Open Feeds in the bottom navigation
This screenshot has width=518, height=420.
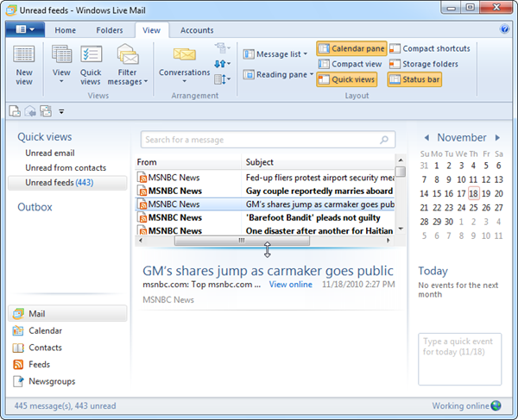click(x=39, y=364)
